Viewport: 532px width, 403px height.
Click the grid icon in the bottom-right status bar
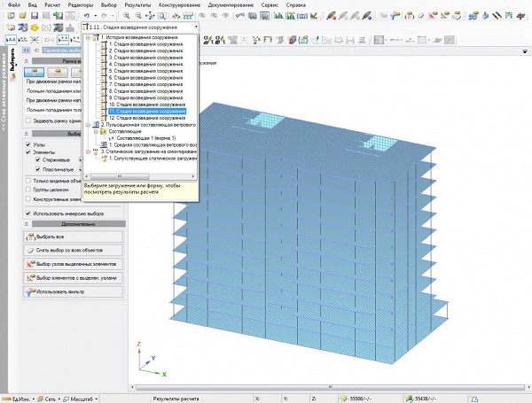[x=474, y=399]
